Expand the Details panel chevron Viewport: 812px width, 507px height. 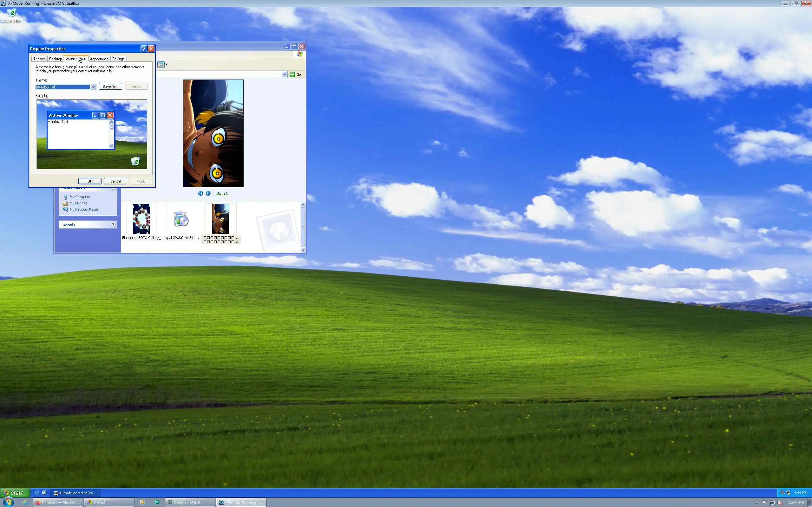(x=113, y=224)
